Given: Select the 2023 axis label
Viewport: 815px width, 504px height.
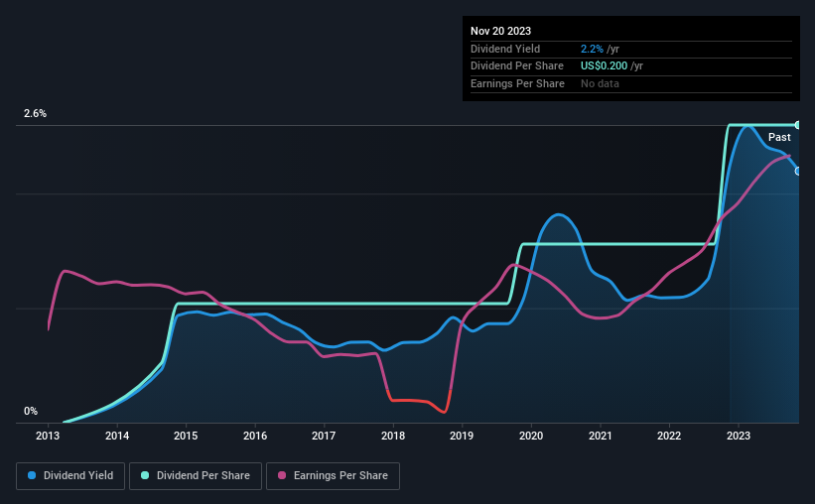Looking at the screenshot, I should (739, 436).
